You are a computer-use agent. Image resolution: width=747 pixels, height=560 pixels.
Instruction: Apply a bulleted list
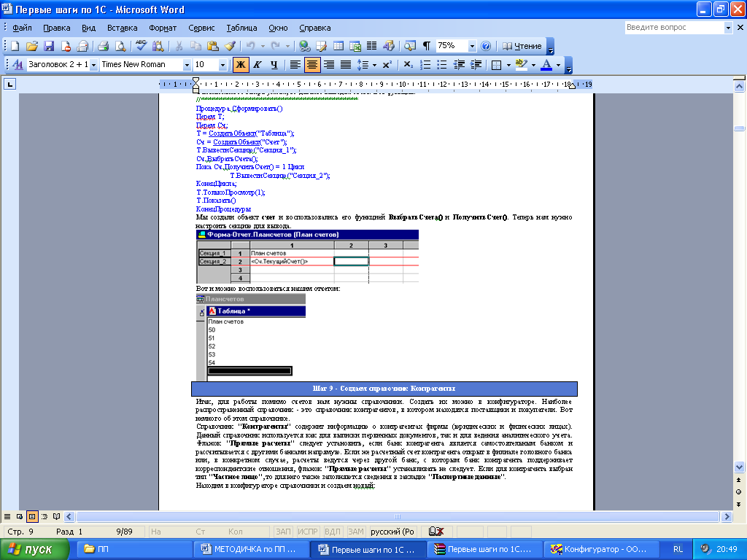[442, 65]
